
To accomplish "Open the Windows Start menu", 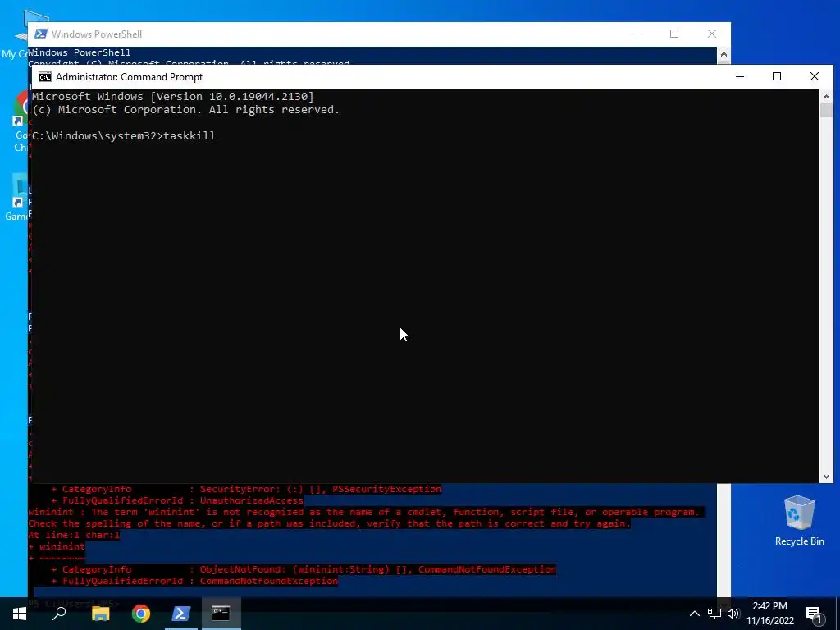I will point(20,614).
